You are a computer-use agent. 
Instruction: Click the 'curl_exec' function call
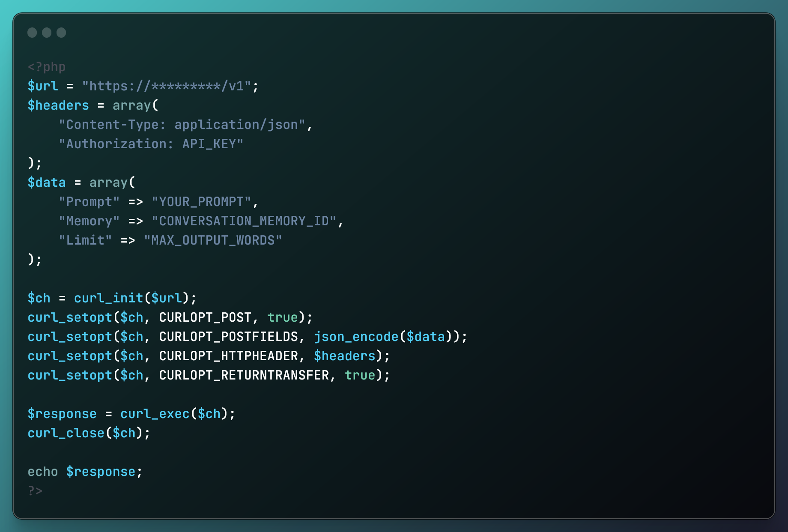[155, 414]
